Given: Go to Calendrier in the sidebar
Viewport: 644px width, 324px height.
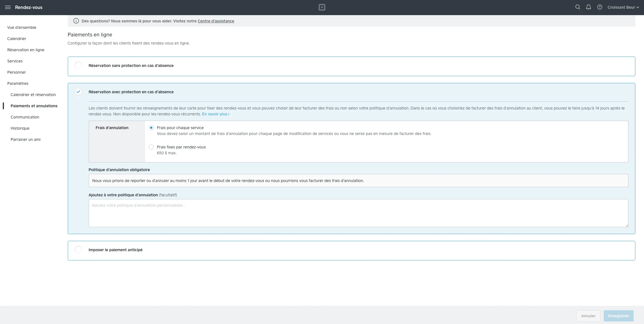Looking at the screenshot, I should tap(17, 39).
